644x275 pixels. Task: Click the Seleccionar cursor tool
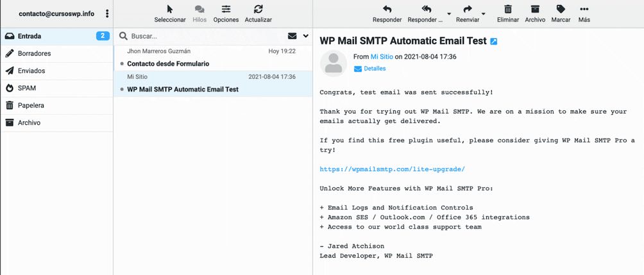170,13
